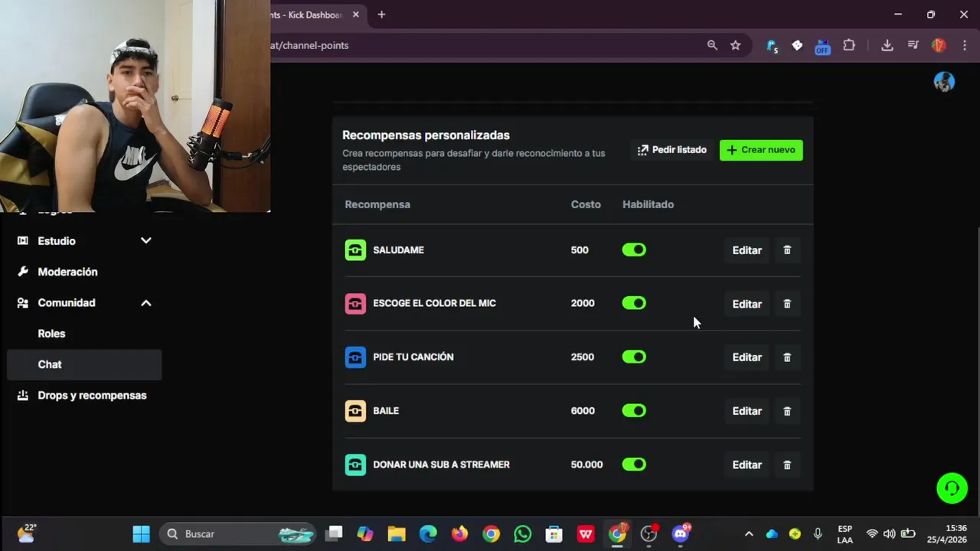Open the Windows Start menu
The width and height of the screenshot is (980, 551).
pos(142,533)
